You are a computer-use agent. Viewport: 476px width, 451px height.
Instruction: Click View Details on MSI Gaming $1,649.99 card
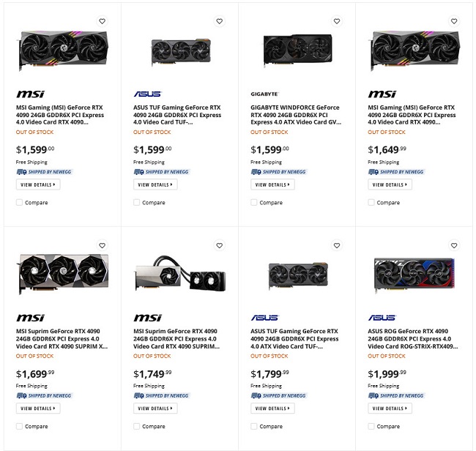[x=390, y=184]
